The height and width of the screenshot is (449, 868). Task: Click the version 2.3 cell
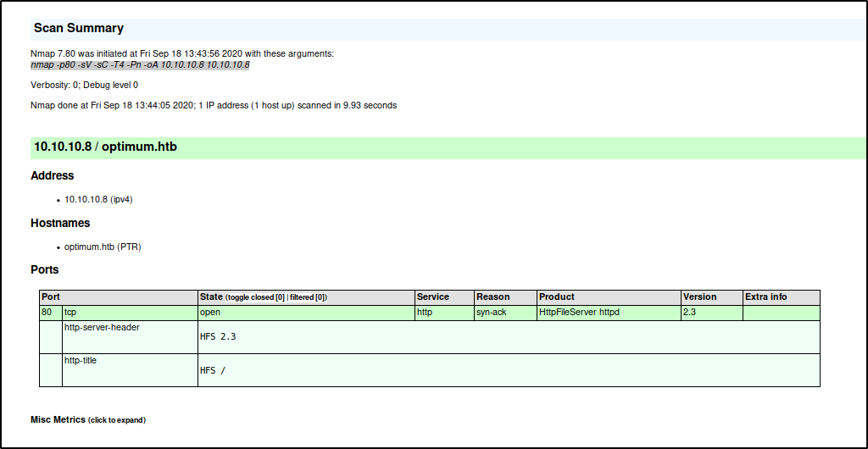click(712, 313)
